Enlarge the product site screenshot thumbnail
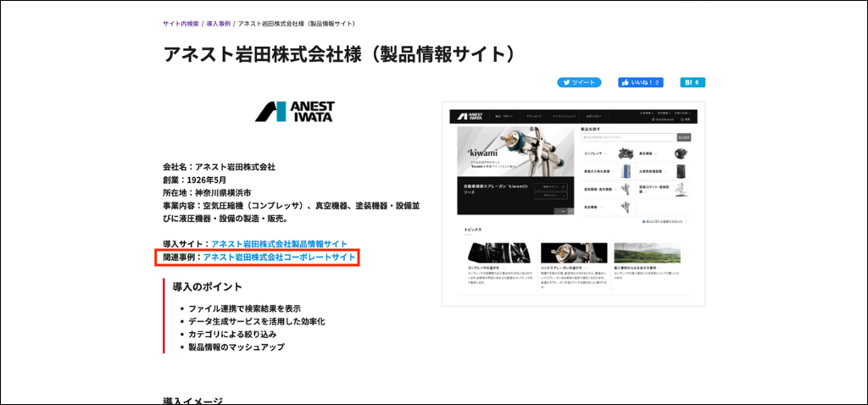The image size is (868, 405). tap(573, 203)
